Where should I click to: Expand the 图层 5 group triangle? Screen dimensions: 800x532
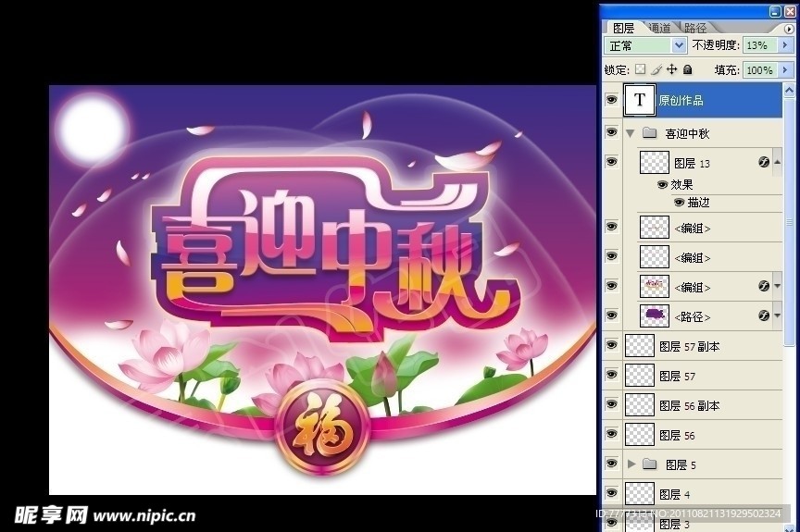(x=631, y=464)
